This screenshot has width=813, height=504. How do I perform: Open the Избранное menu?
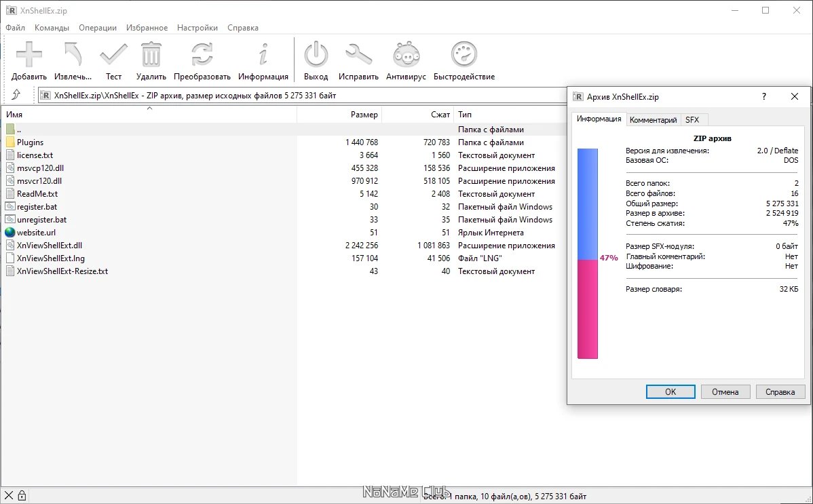coord(147,28)
